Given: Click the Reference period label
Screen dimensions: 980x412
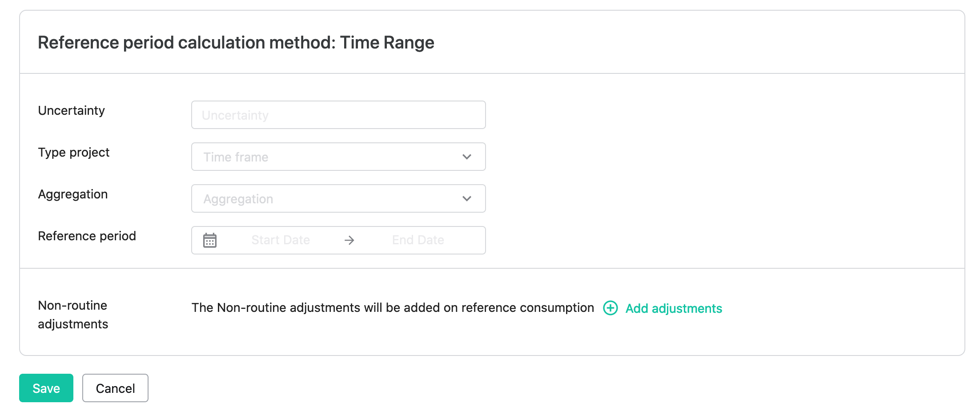Looking at the screenshot, I should point(87,236).
